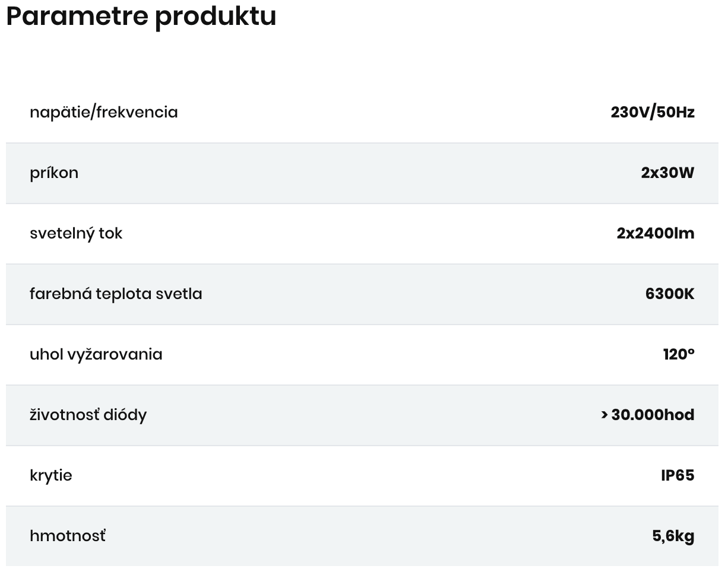Click the greater-than symbol before 30.000hod
The image size is (728, 572).
pyautogui.click(x=604, y=415)
